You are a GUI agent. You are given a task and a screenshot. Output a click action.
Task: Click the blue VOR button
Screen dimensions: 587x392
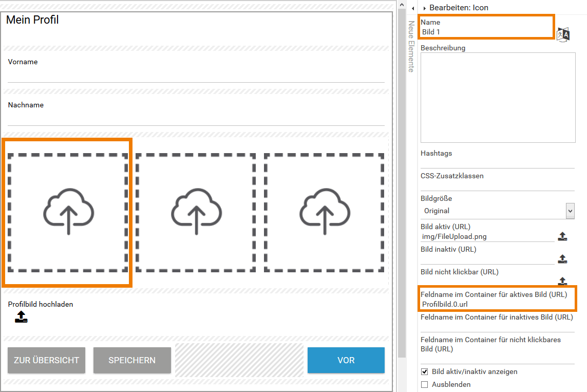[346, 360]
